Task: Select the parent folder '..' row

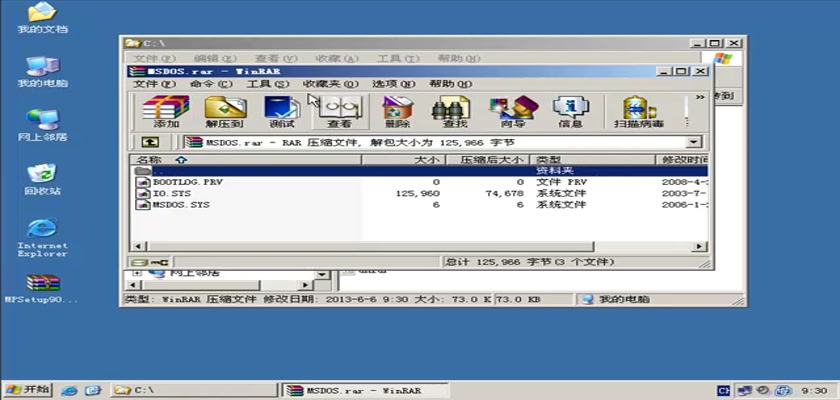Action: pyautogui.click(x=419, y=171)
